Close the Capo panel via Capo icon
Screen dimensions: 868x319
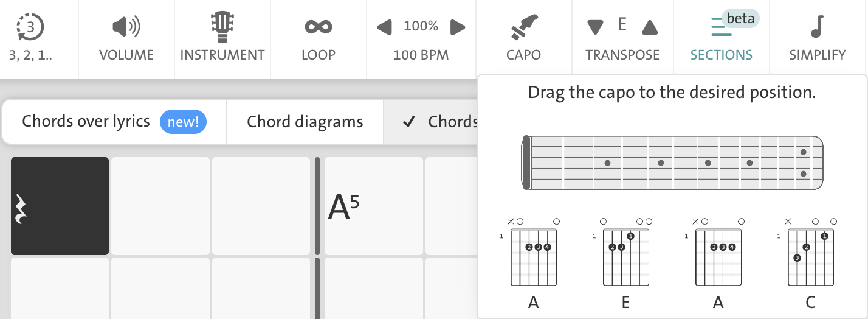tap(523, 27)
